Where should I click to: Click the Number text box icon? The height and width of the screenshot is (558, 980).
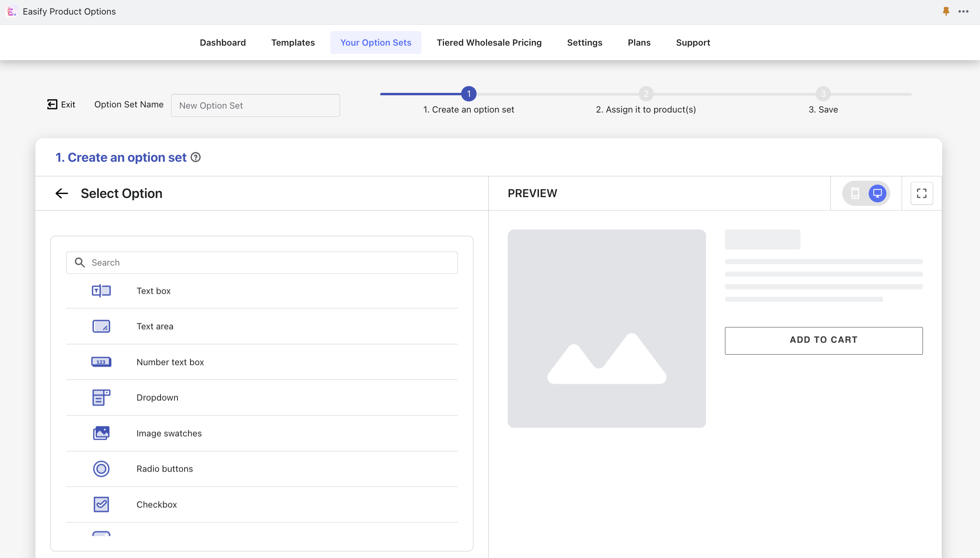(x=101, y=362)
